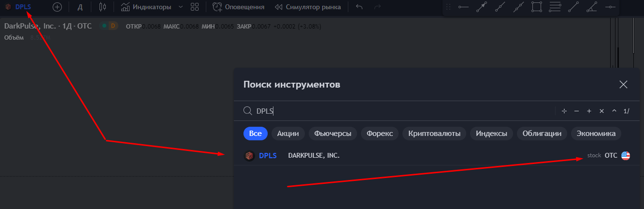
Task: Choose the DPLS search result ticker
Action: click(x=268, y=155)
